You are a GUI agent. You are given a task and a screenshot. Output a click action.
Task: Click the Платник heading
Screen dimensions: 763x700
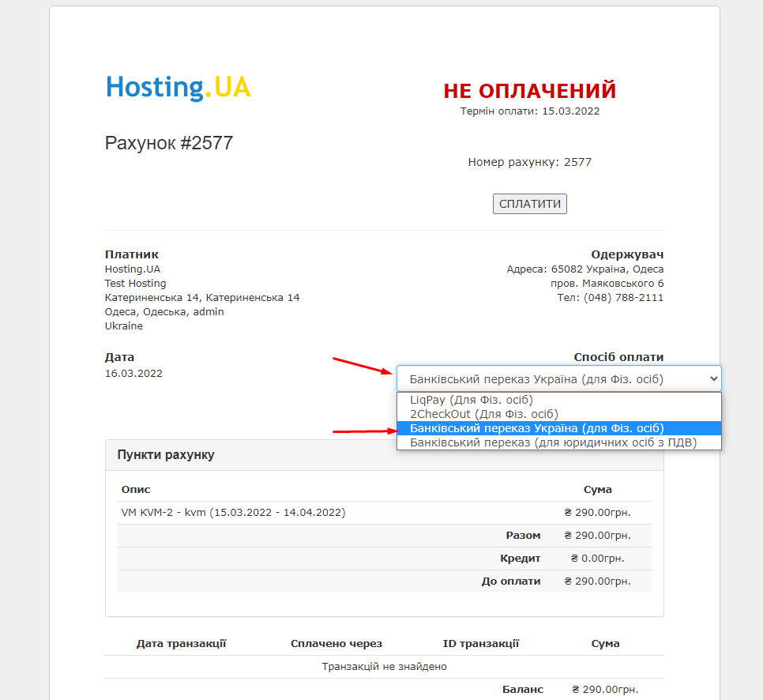click(131, 254)
